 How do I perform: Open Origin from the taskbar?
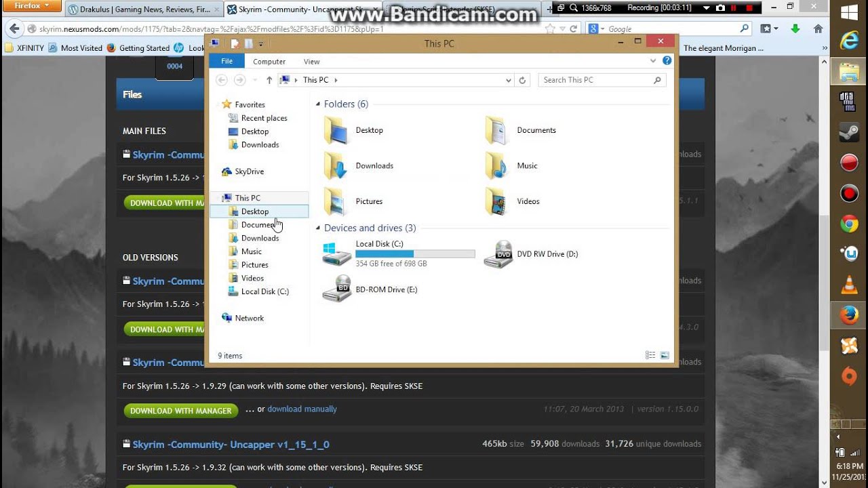[x=849, y=376]
